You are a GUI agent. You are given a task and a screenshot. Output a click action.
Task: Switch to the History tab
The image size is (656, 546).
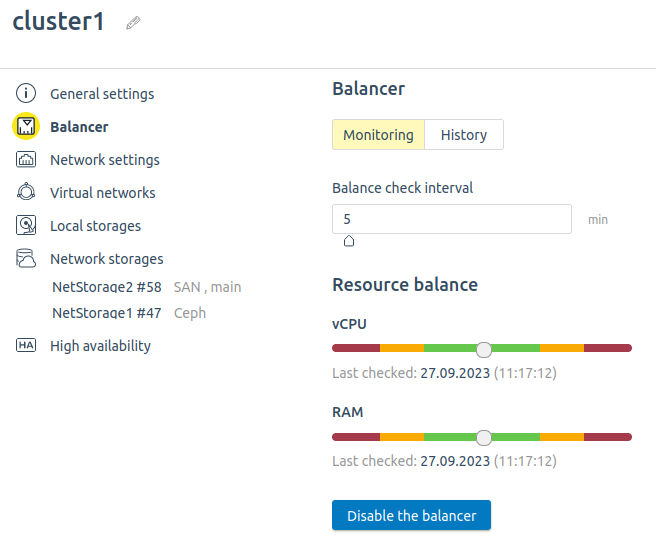[464, 135]
